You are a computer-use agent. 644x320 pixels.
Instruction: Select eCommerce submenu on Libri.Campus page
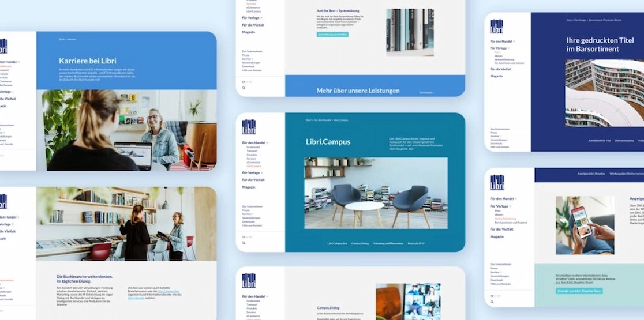253,163
